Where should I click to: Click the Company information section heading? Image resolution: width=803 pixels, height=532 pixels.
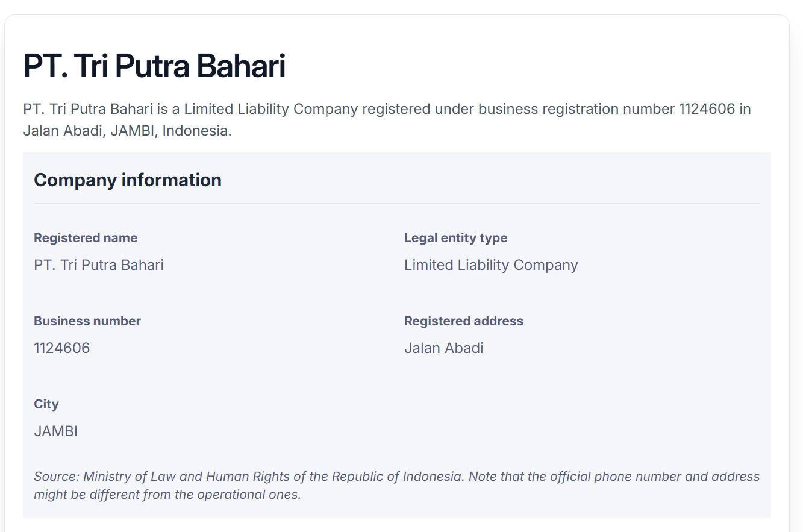(128, 180)
